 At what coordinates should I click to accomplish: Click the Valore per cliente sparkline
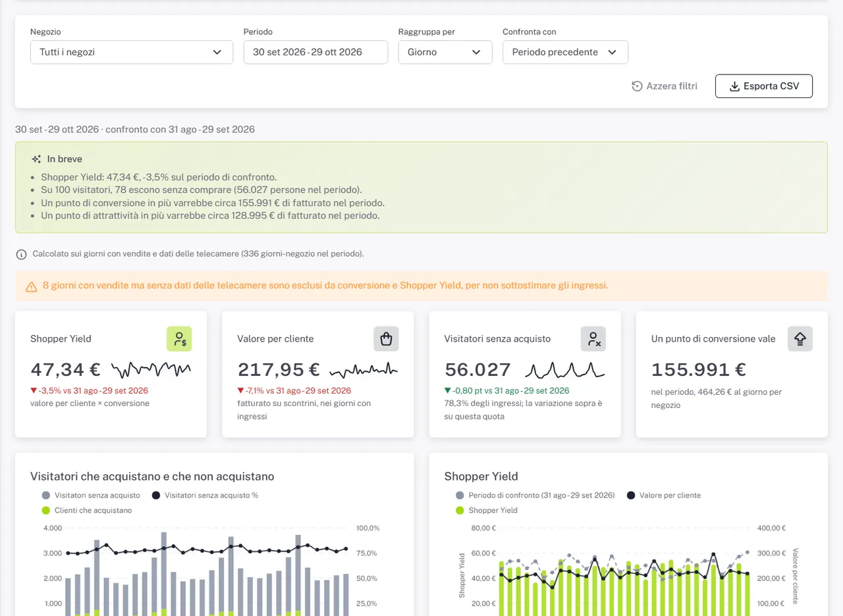pyautogui.click(x=364, y=369)
